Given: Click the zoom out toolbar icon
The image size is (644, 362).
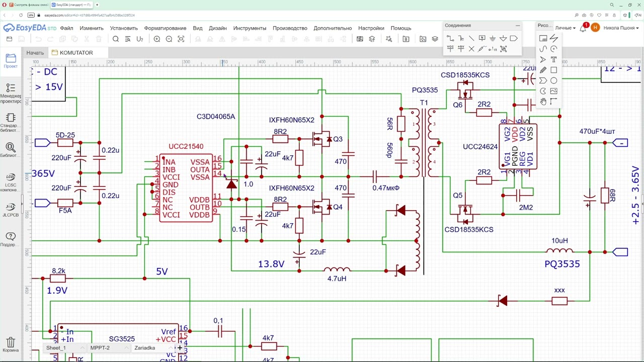Looking at the screenshot, I should (169, 39).
